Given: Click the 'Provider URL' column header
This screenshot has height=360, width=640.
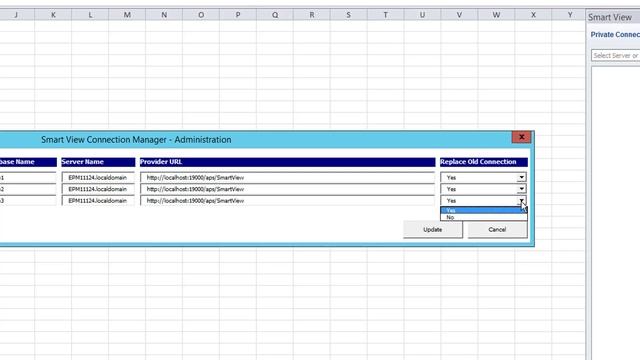Looking at the screenshot, I should pyautogui.click(x=287, y=162).
